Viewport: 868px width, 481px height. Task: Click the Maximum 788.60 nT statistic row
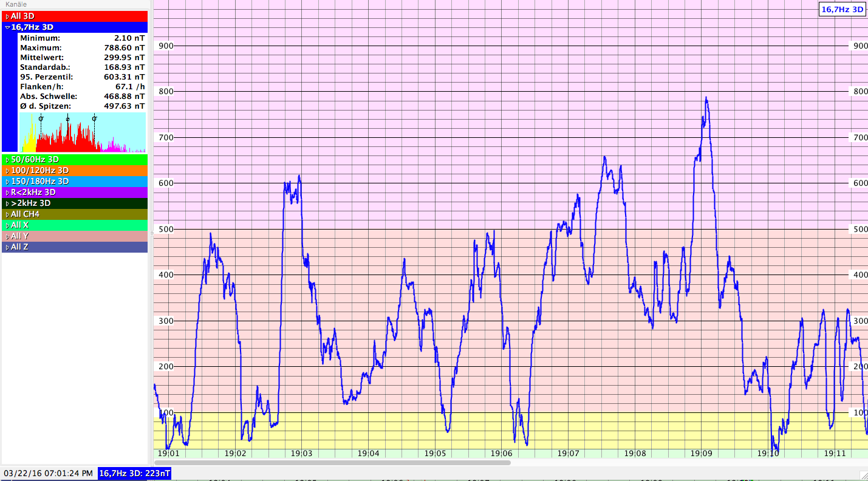(x=82, y=48)
